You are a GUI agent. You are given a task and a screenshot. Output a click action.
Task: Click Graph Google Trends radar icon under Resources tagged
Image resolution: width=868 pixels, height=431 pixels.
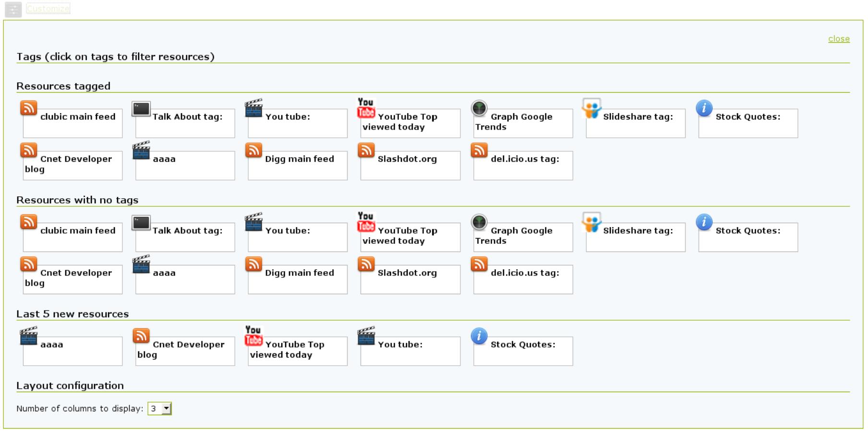tap(479, 108)
